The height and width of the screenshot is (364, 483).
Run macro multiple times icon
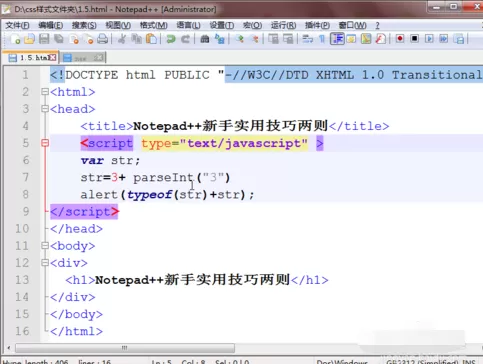point(444,39)
